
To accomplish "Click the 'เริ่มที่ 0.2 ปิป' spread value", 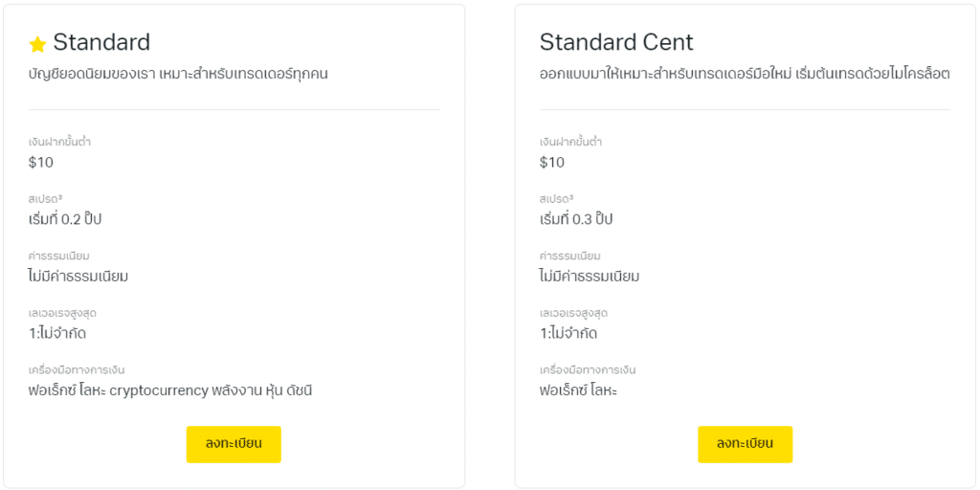I will [65, 219].
